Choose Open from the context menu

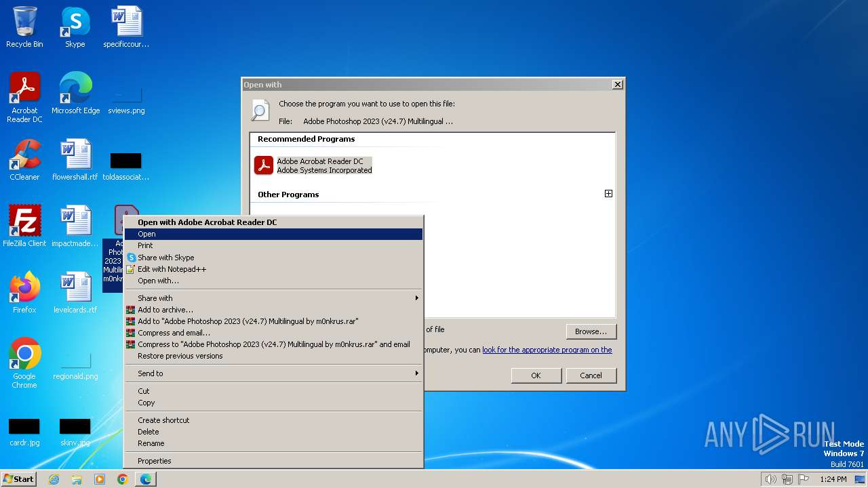click(273, 234)
